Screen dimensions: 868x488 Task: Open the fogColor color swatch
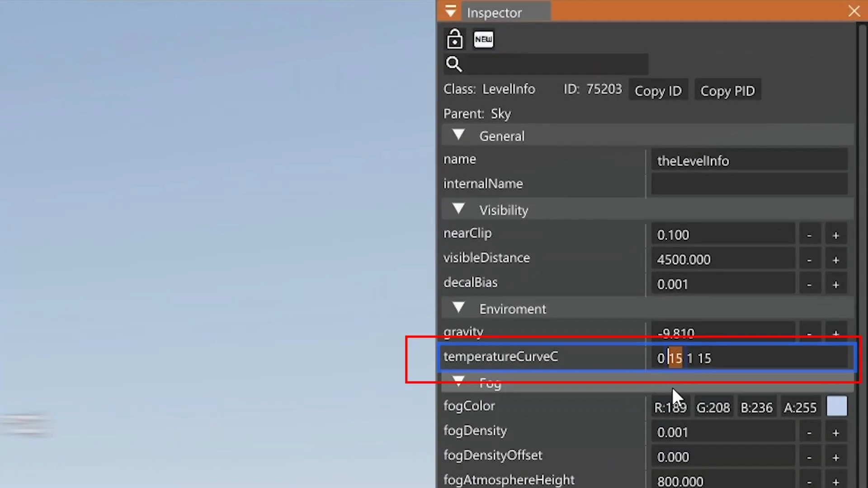pyautogui.click(x=836, y=406)
